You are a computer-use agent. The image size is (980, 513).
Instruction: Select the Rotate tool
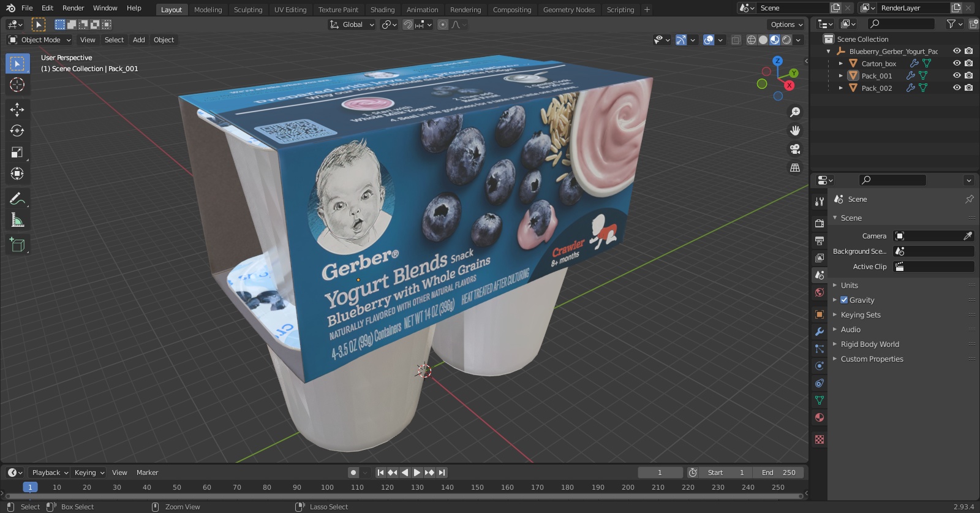coord(17,131)
